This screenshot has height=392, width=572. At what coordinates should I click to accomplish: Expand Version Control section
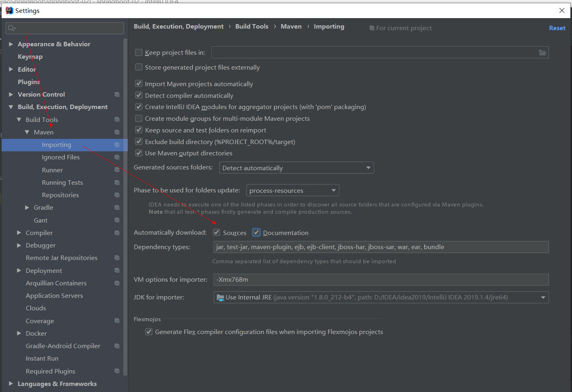[11, 94]
